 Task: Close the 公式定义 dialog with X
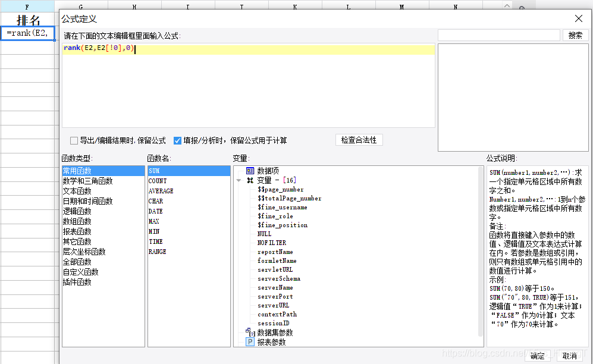point(578,19)
